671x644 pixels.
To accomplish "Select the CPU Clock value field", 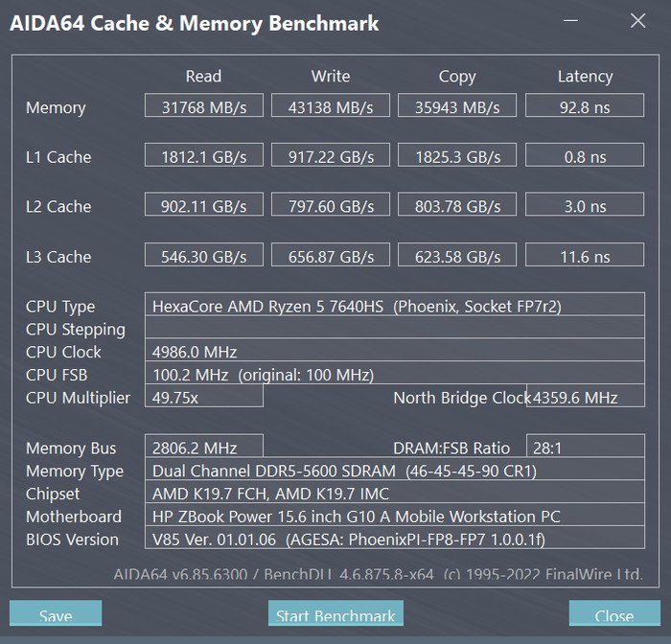I will point(393,352).
